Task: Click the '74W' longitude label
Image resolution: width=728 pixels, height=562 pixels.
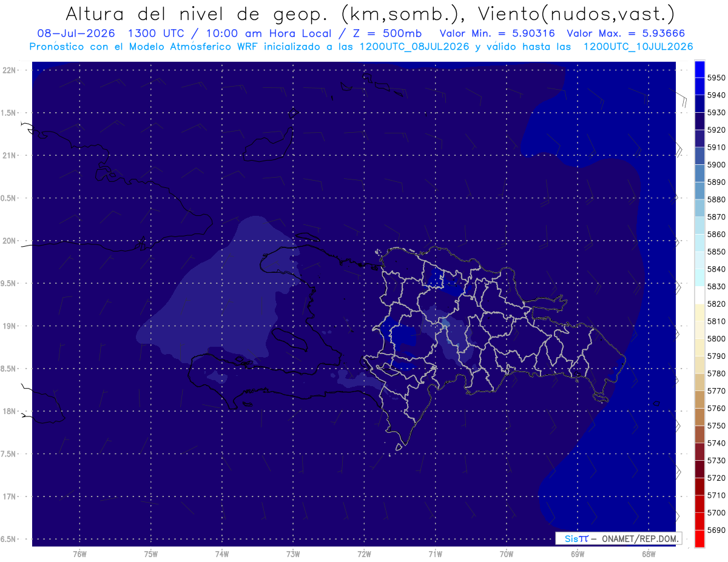Action: 221,554
